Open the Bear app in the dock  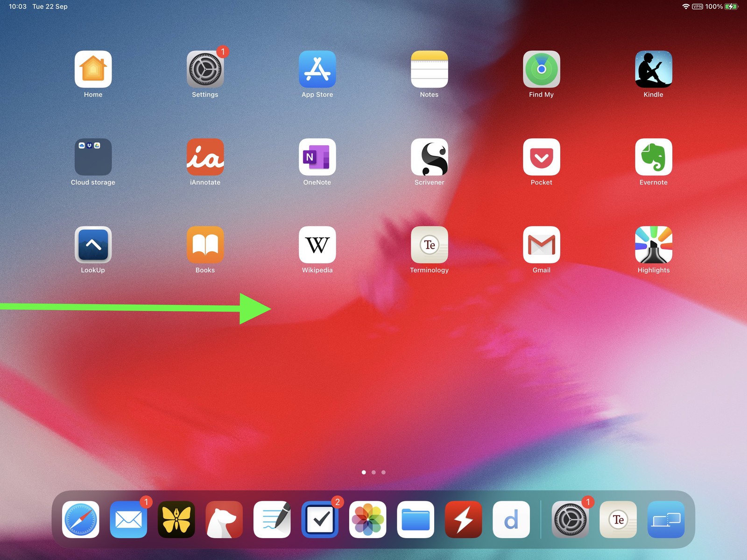224,519
